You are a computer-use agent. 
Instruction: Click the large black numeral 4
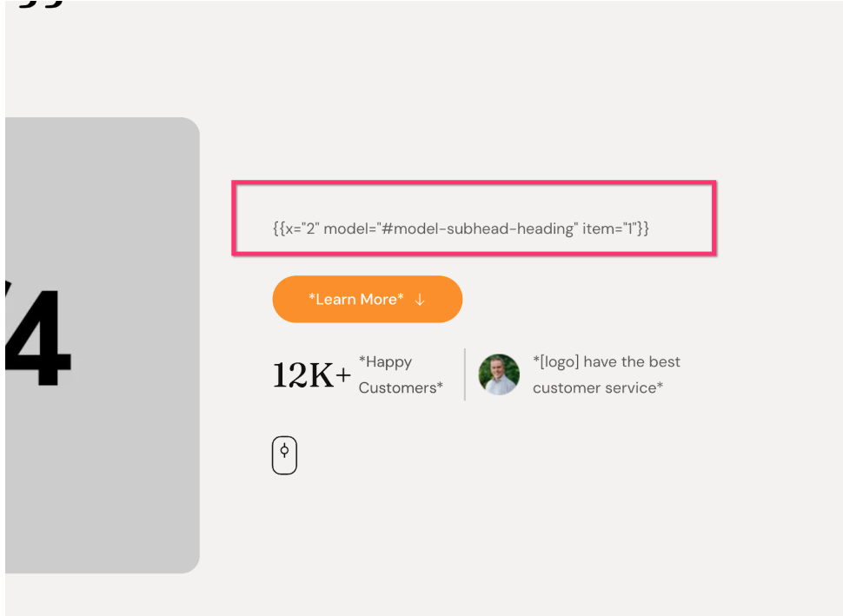pos(38,335)
